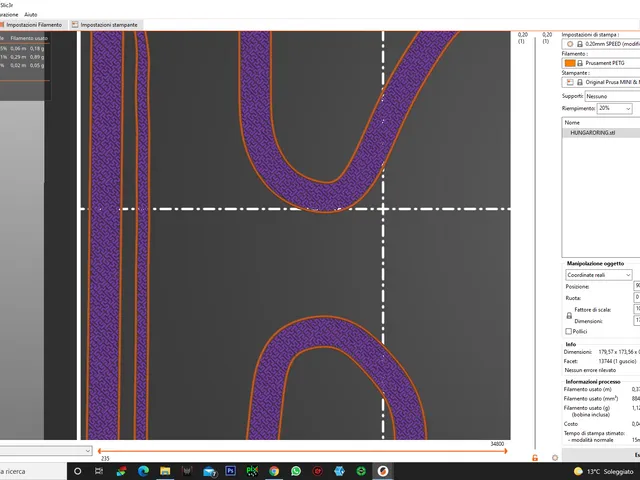Select HUNGARORING.stl in the object list
Image resolution: width=640 pixels, height=480 pixels.
point(601,133)
